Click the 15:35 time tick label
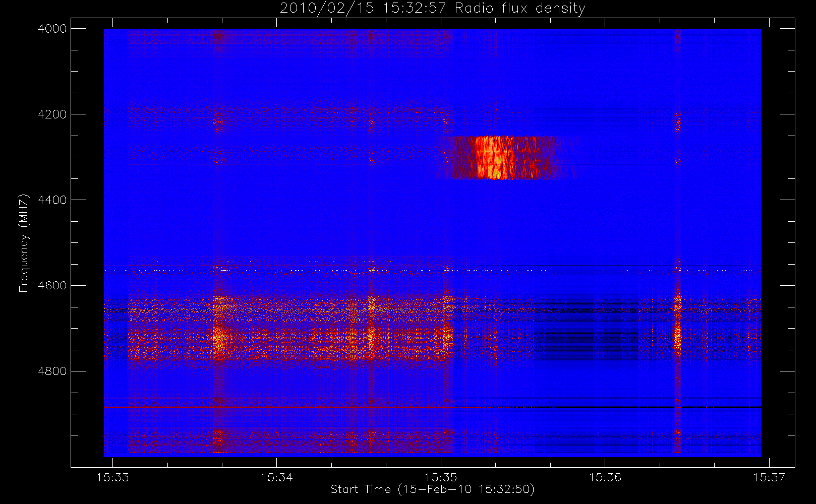This screenshot has height=504, width=816. pyautogui.click(x=441, y=477)
